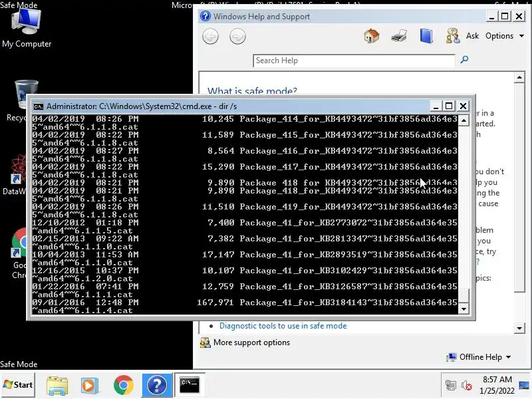Click the network tray icon
Viewport: 532px width, 399px height.
point(451,386)
